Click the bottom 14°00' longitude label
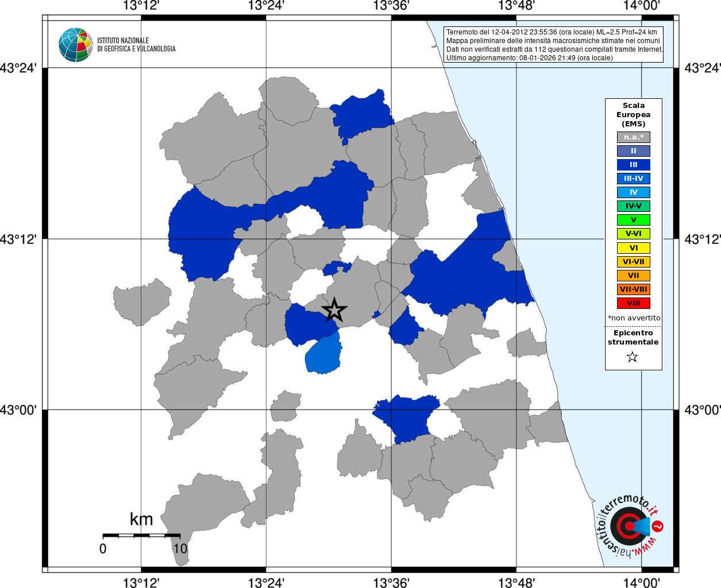721x588 pixels. point(641,582)
